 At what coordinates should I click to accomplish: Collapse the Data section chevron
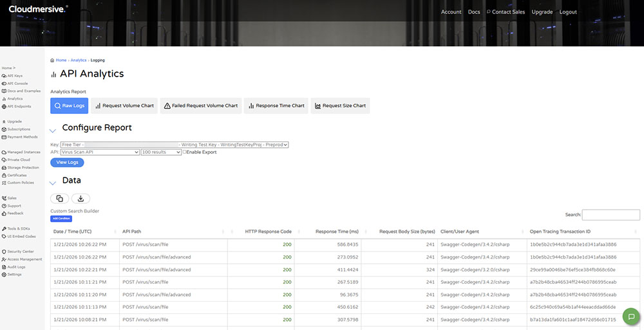coord(53,183)
